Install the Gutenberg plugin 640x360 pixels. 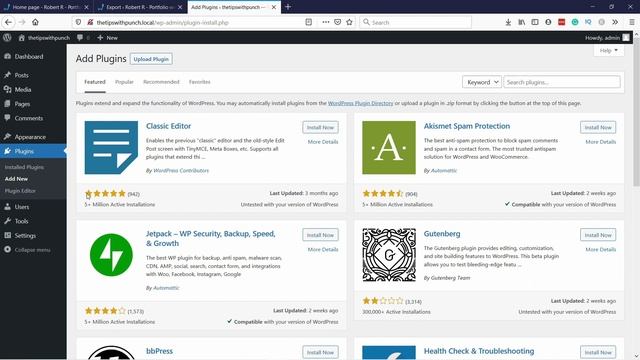598,235
